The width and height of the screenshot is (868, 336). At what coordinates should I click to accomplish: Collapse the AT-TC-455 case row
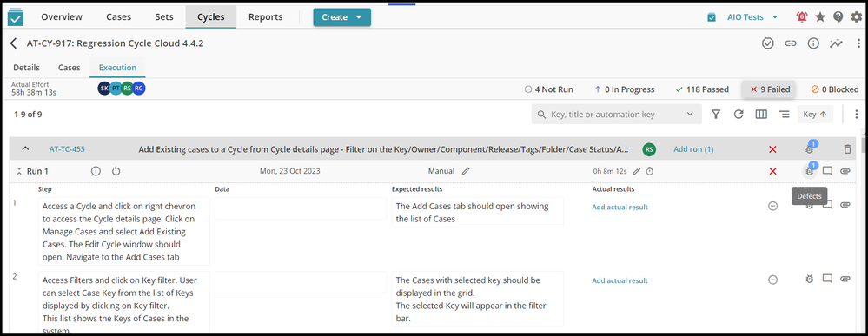(25, 149)
